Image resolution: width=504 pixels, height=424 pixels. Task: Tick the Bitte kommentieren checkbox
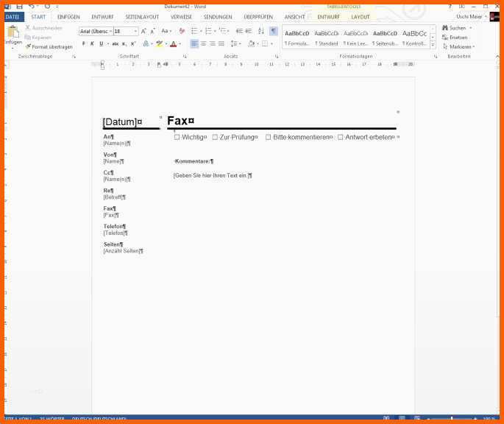point(268,138)
